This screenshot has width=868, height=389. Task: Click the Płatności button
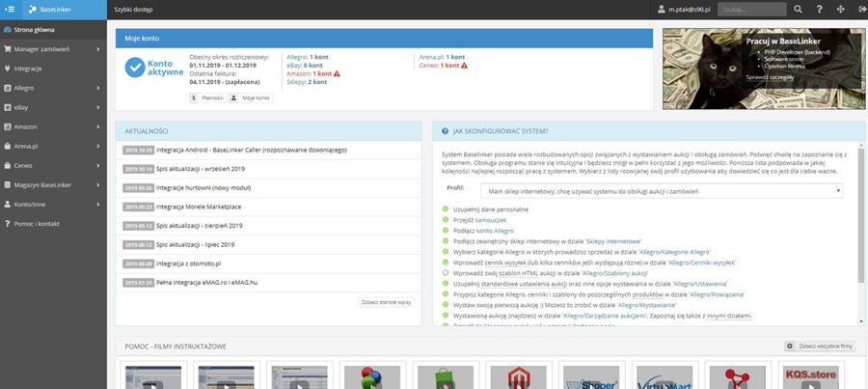pos(208,98)
